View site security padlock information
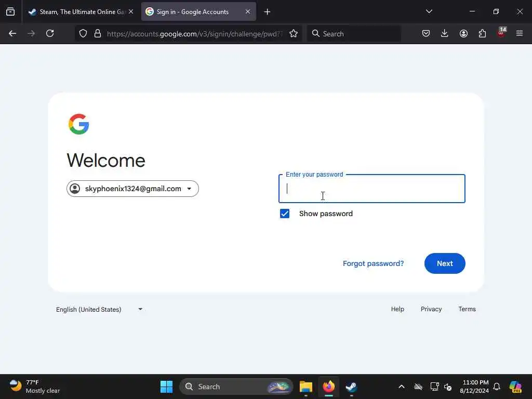Screen dimensions: 532x399 [x=98, y=34]
